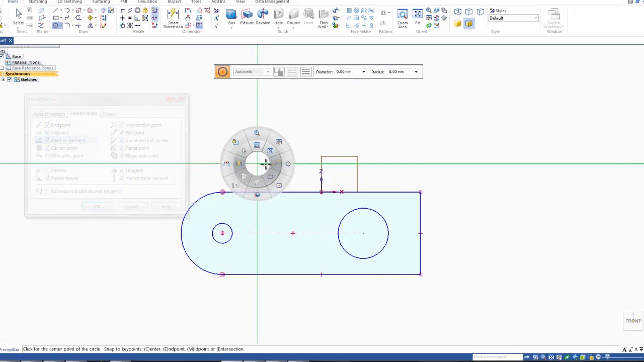Open the Diameter value dropdown
Viewport: 644px width, 362px height.
pos(363,71)
